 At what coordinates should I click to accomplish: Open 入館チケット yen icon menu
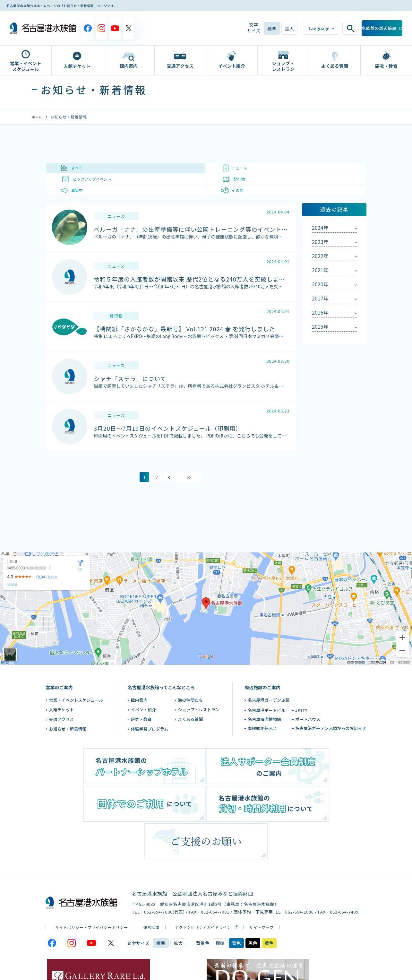pyautogui.click(x=77, y=61)
